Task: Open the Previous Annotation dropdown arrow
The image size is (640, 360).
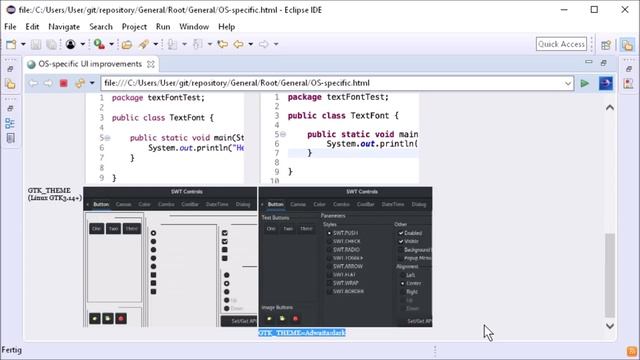Action: pos(210,44)
